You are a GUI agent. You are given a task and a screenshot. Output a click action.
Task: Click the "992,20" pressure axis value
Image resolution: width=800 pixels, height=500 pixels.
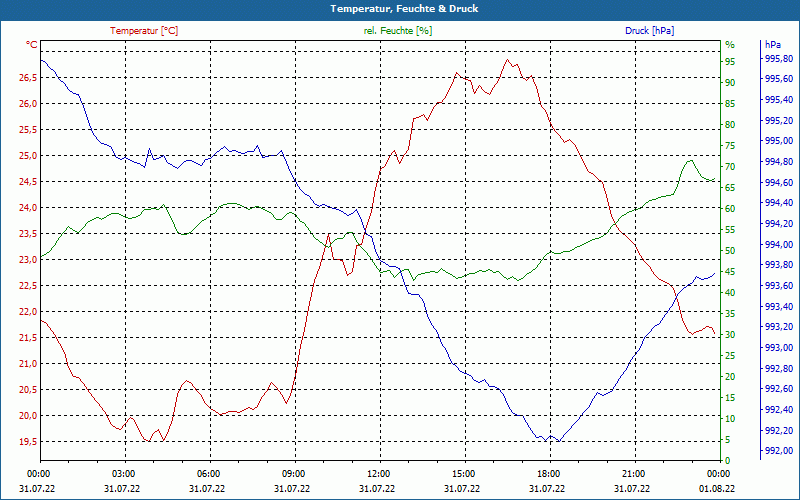click(x=779, y=431)
